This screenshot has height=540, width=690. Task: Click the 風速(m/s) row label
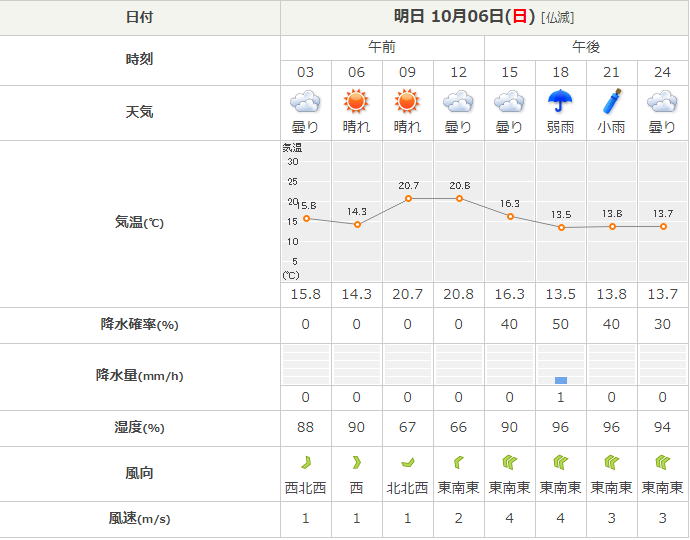tap(139, 518)
